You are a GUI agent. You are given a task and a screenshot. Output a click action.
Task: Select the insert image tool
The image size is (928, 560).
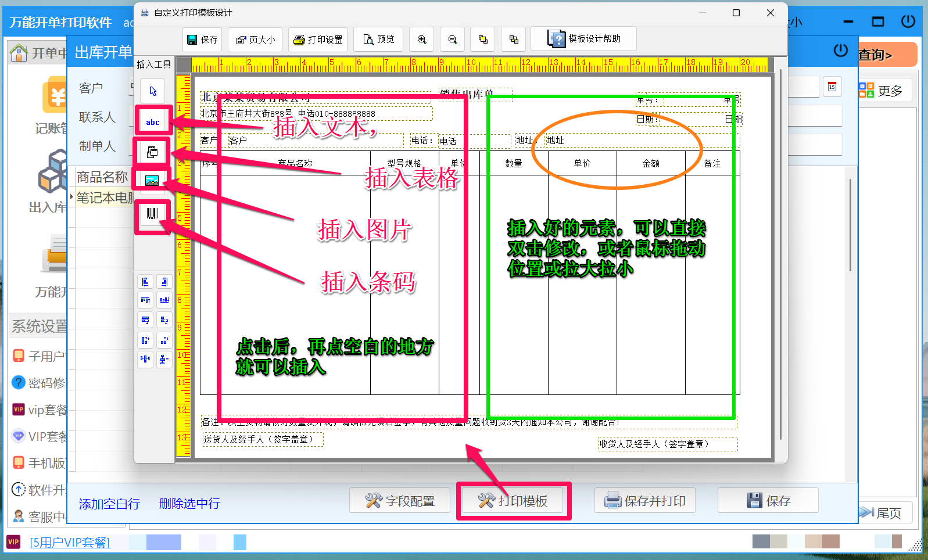coord(152,181)
